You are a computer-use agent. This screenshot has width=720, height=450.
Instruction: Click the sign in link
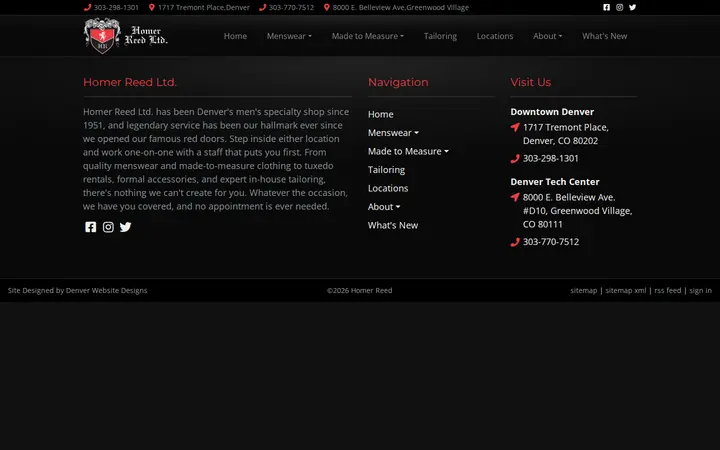coord(700,290)
